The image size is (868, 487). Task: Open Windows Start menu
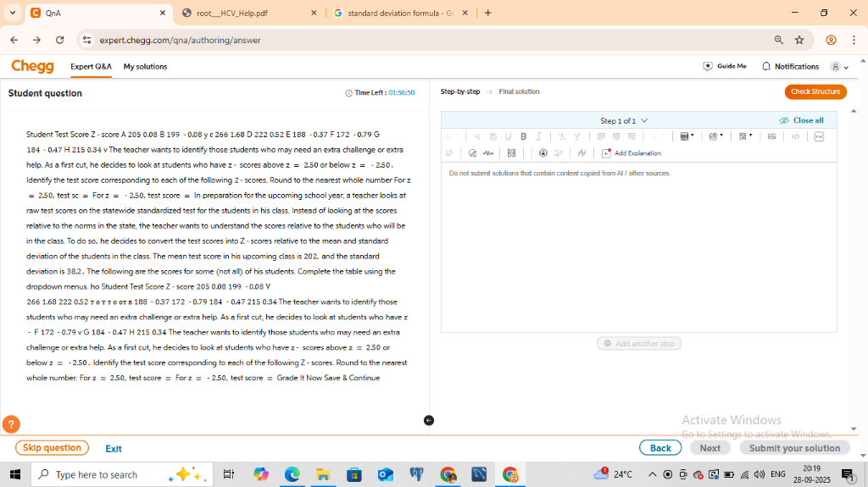15,474
